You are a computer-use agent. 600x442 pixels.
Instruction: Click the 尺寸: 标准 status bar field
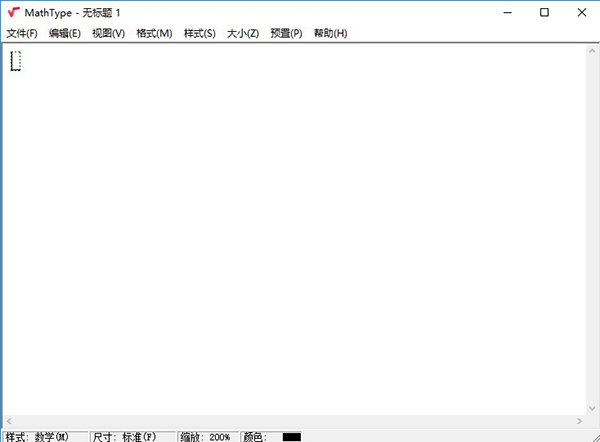click(x=131, y=436)
